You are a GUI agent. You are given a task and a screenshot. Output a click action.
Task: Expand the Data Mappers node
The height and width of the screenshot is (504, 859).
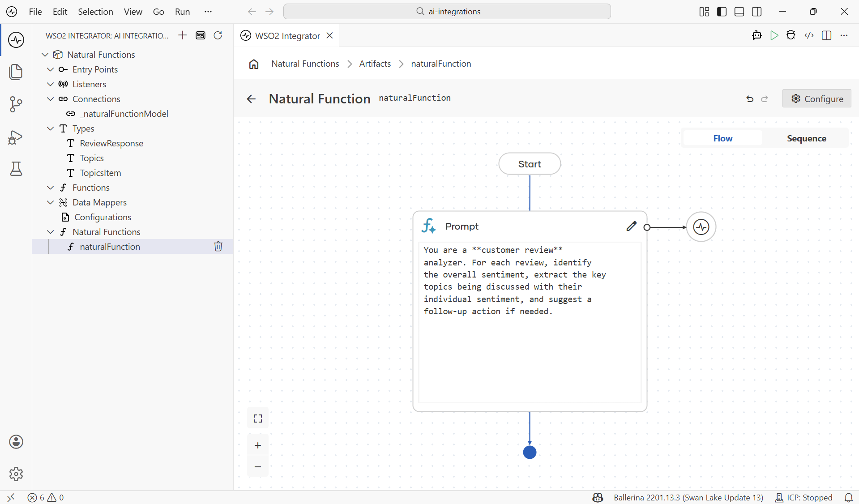click(x=51, y=202)
